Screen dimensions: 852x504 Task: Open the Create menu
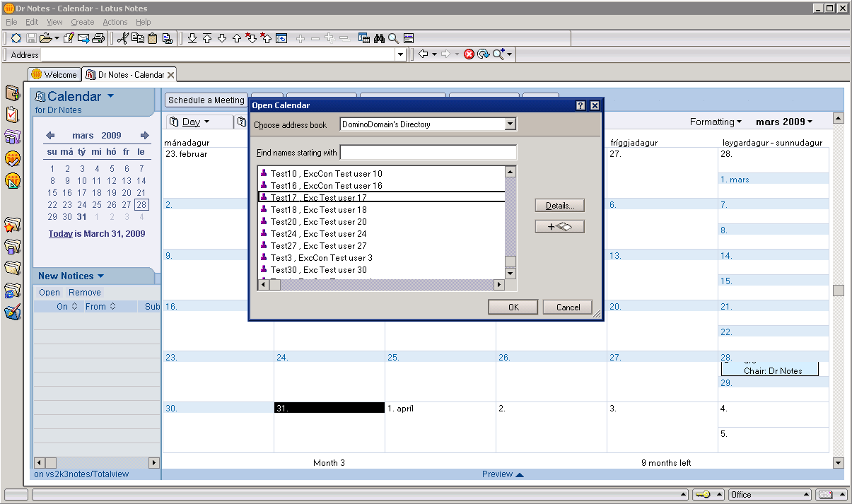click(83, 22)
